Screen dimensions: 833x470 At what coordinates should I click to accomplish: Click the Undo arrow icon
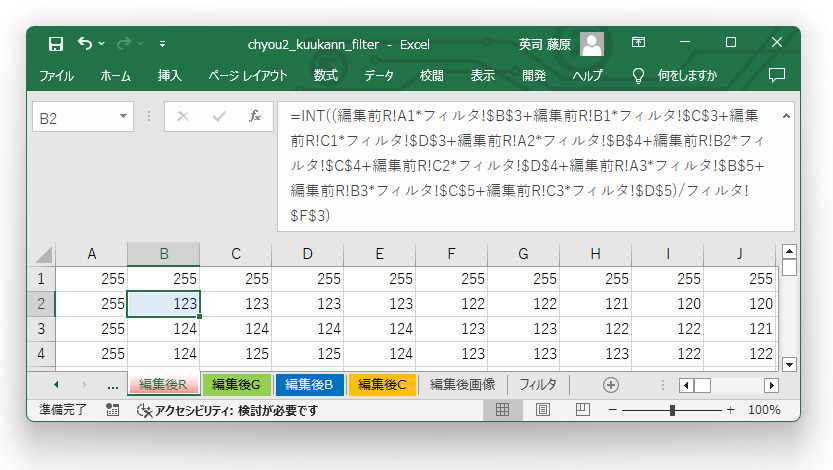(x=85, y=44)
